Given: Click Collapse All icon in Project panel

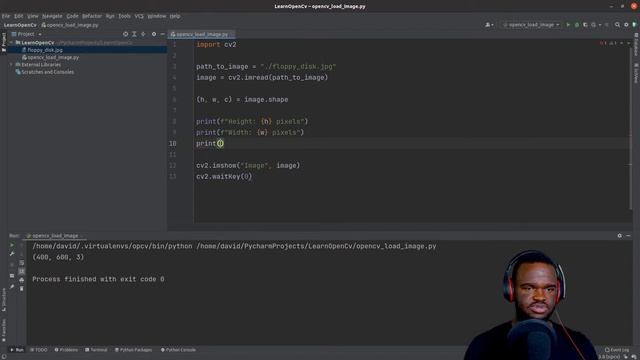Looking at the screenshot, I should click(x=143, y=34).
